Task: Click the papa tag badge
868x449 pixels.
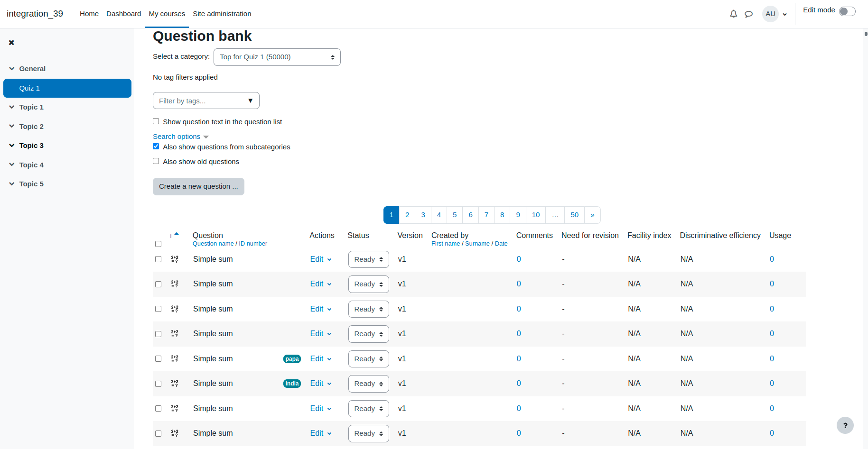Action: click(x=292, y=359)
